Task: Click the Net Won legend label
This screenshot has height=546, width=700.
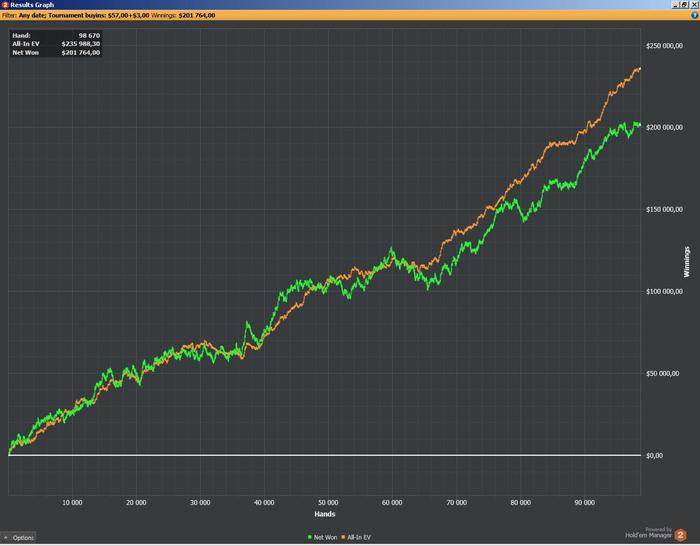Action: 325,537
